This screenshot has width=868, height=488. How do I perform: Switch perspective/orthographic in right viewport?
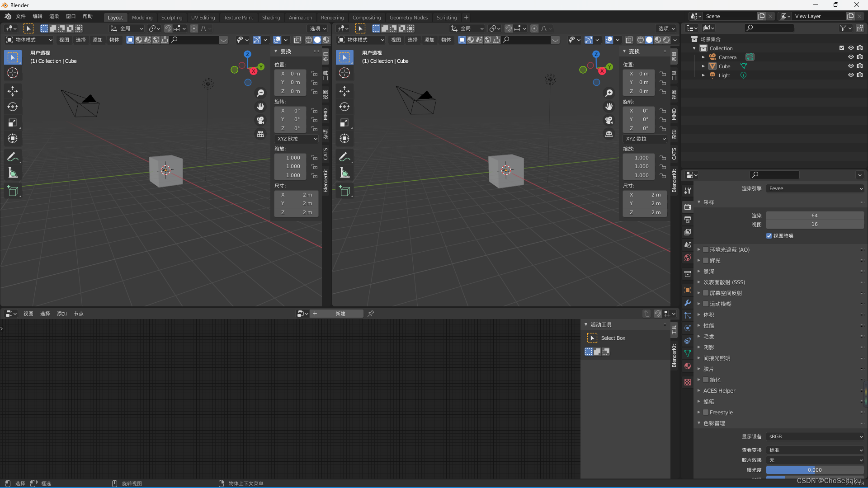(x=609, y=134)
